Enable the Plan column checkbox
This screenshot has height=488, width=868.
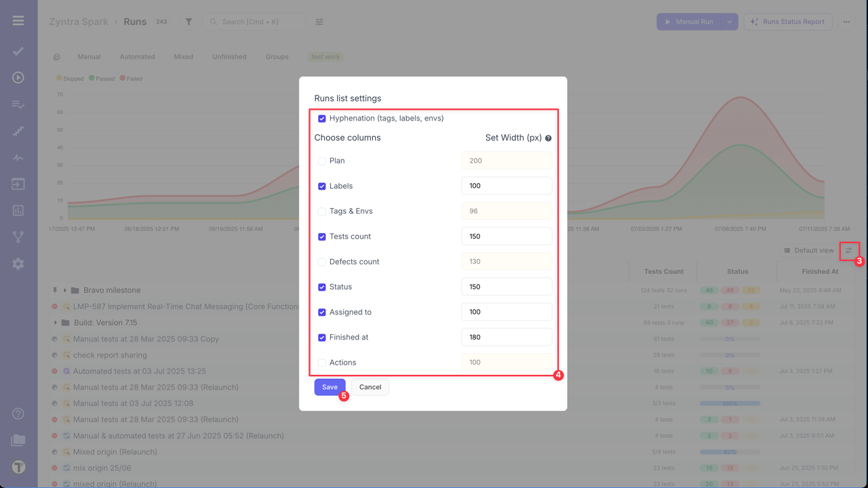tap(321, 161)
